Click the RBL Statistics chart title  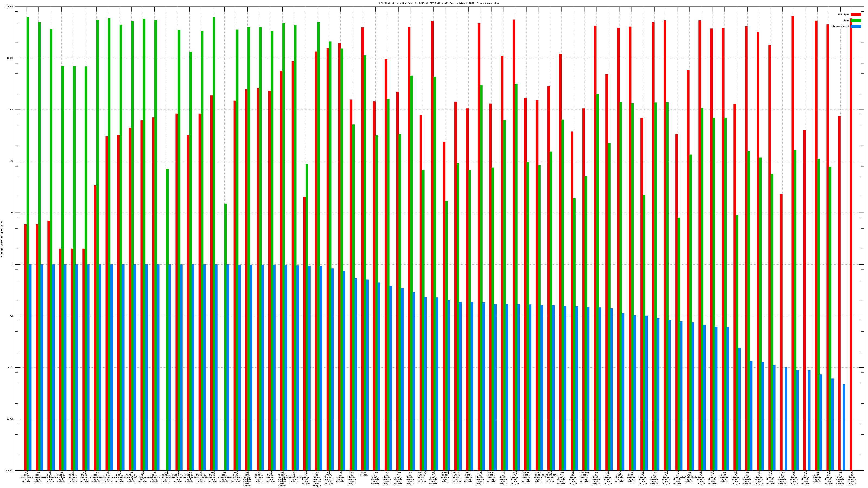click(439, 3)
